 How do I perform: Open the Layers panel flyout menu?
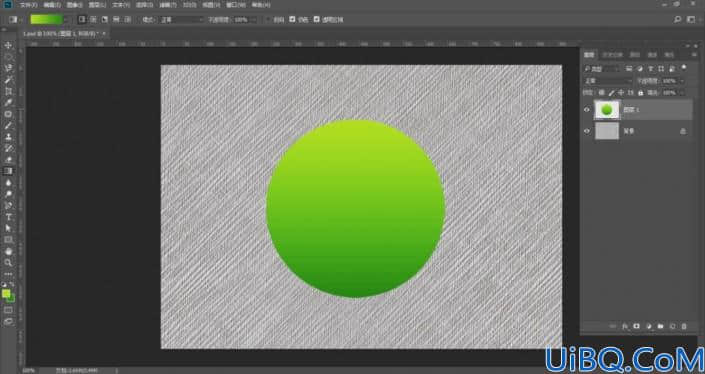point(694,55)
